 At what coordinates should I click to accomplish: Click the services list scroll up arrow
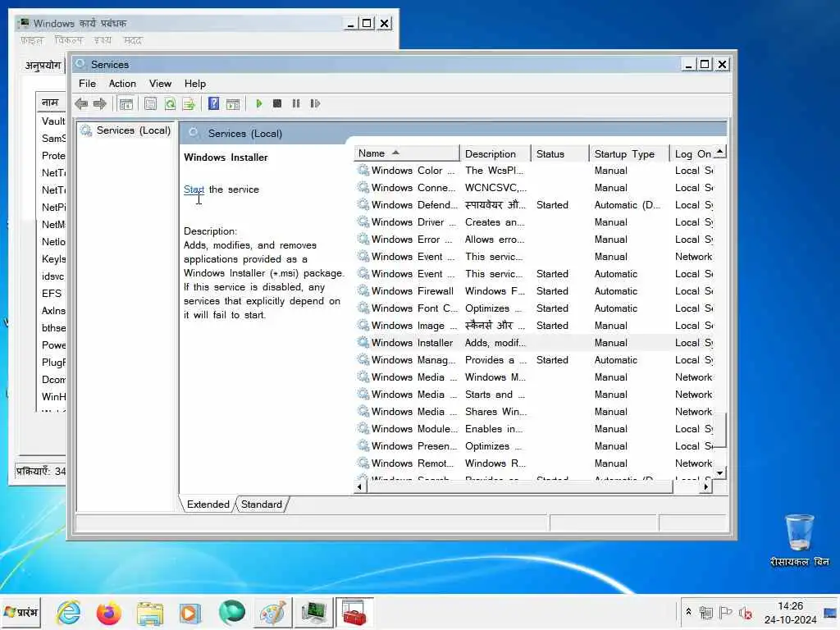coord(720,152)
